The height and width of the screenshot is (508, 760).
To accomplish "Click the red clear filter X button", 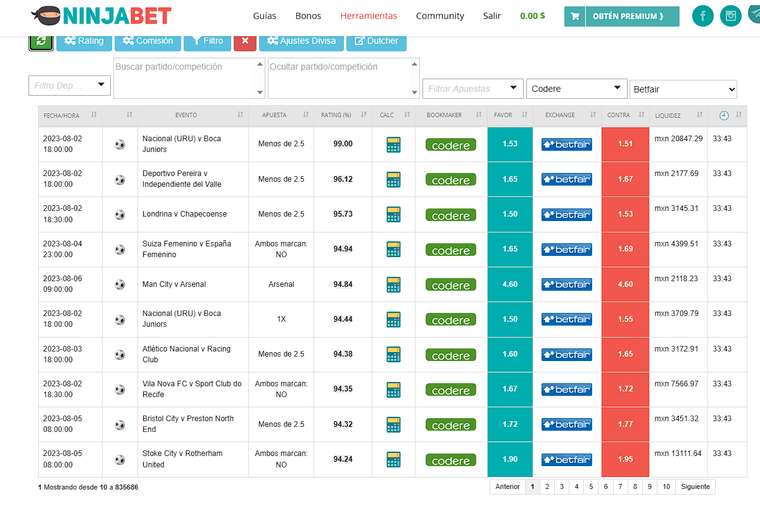I will [x=245, y=41].
